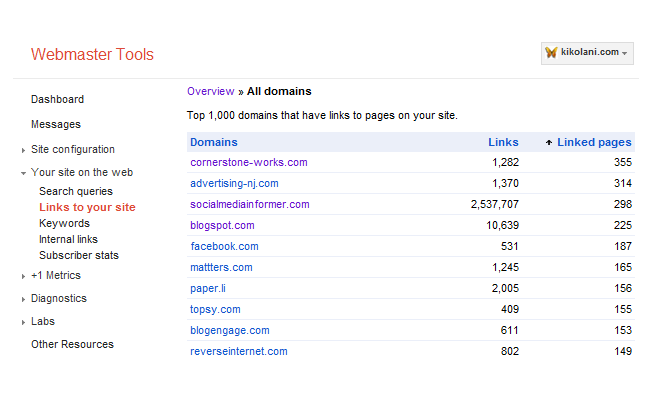
Task: Expand the Site configuration section
Action: click(x=23, y=150)
